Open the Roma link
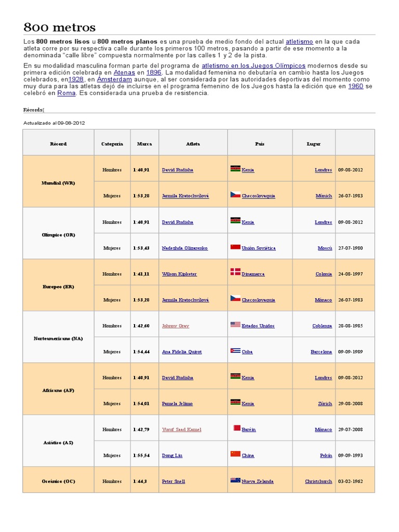399x532 pixels. pos(66,93)
